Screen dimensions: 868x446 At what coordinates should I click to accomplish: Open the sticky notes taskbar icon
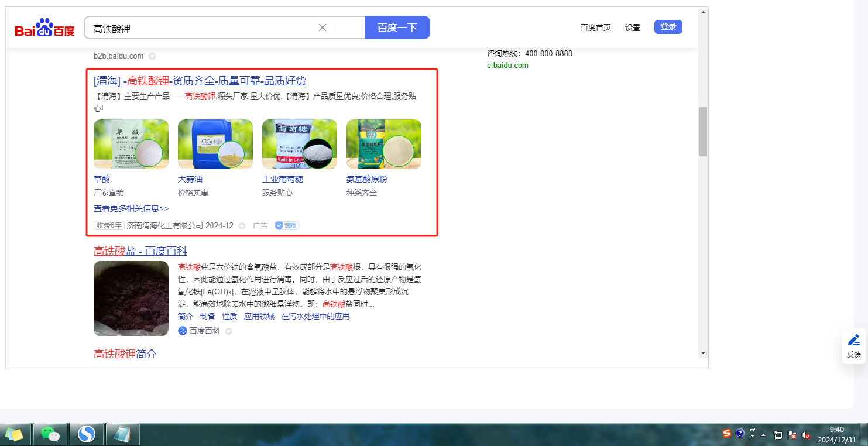click(x=14, y=434)
